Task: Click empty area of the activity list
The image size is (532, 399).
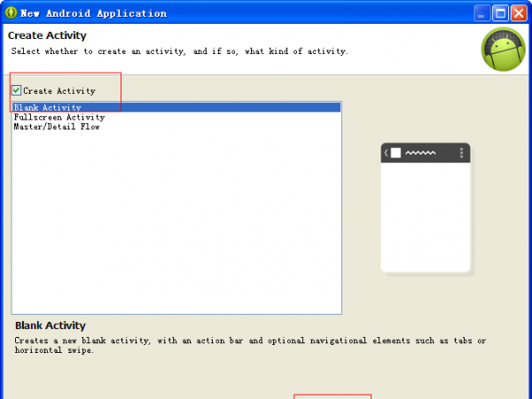Action: point(177,222)
